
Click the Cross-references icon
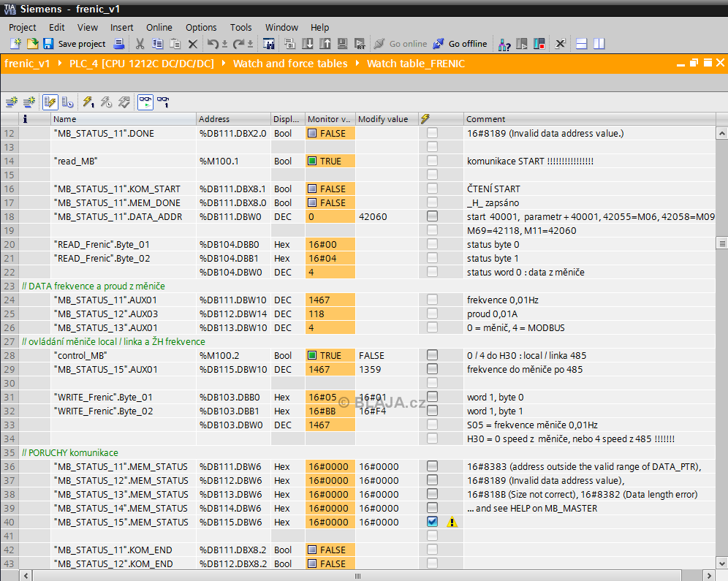click(x=560, y=44)
